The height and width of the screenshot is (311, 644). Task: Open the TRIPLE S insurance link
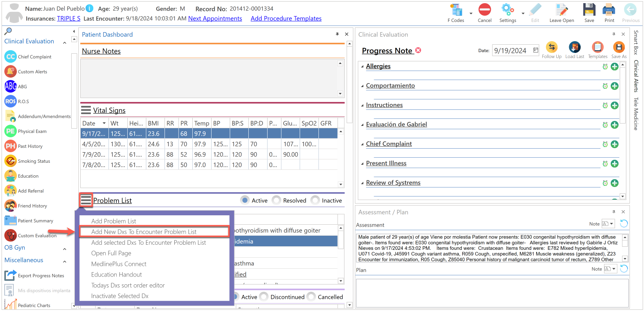[x=69, y=18]
